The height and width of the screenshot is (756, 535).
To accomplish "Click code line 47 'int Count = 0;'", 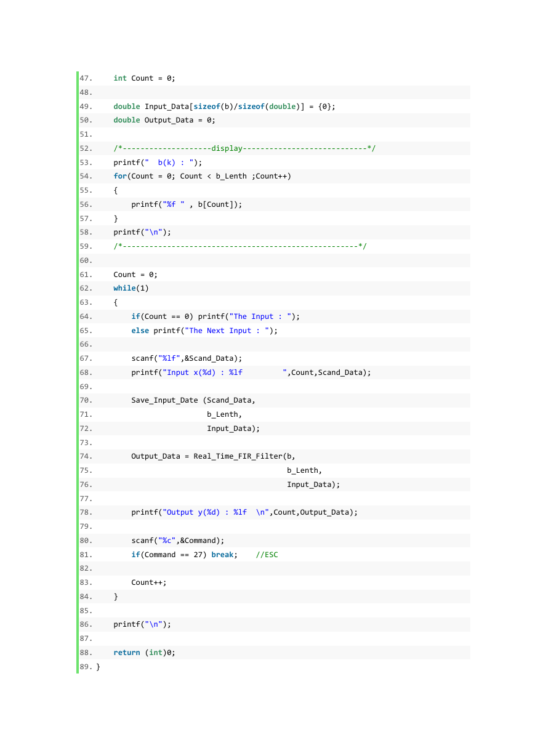I will [144, 78].
